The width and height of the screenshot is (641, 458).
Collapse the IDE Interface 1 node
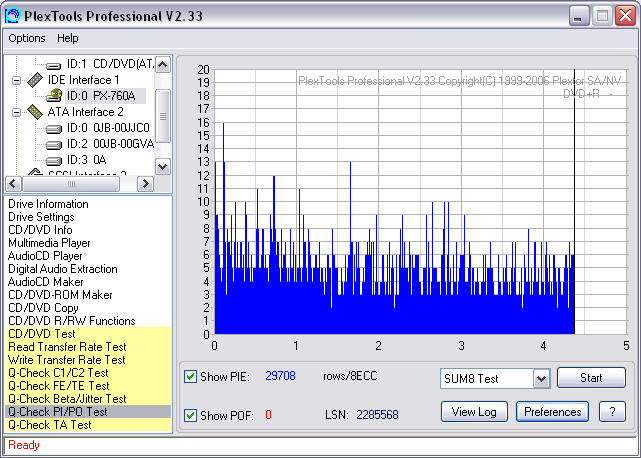16,80
